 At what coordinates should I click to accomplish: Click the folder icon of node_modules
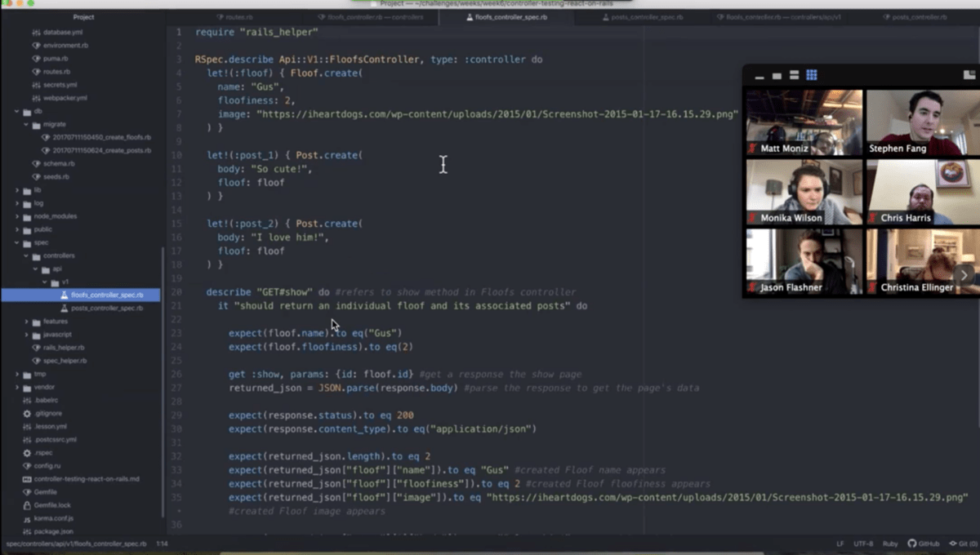[27, 216]
